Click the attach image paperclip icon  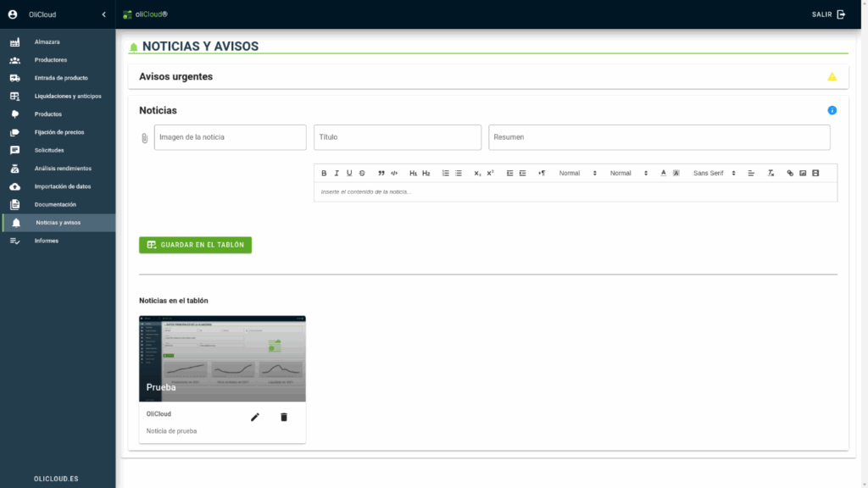pyautogui.click(x=144, y=137)
